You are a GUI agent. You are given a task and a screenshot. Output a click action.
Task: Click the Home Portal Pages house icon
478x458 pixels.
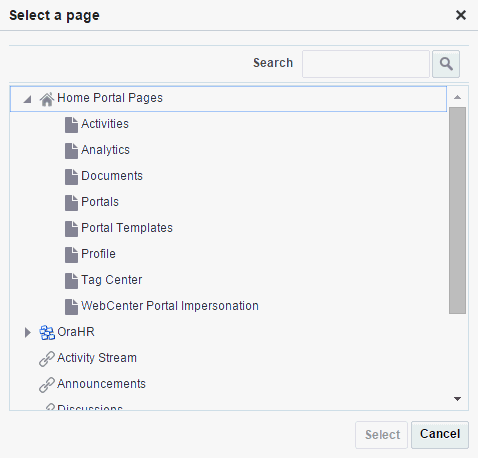click(x=47, y=99)
